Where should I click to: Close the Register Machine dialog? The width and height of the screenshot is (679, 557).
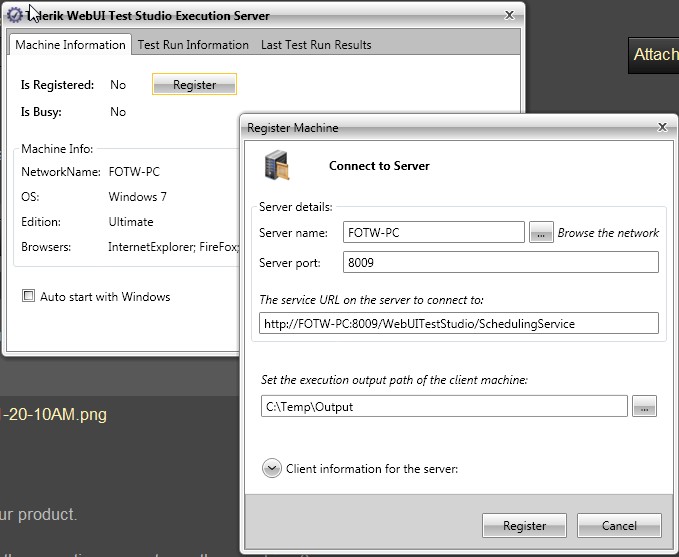[x=662, y=128]
